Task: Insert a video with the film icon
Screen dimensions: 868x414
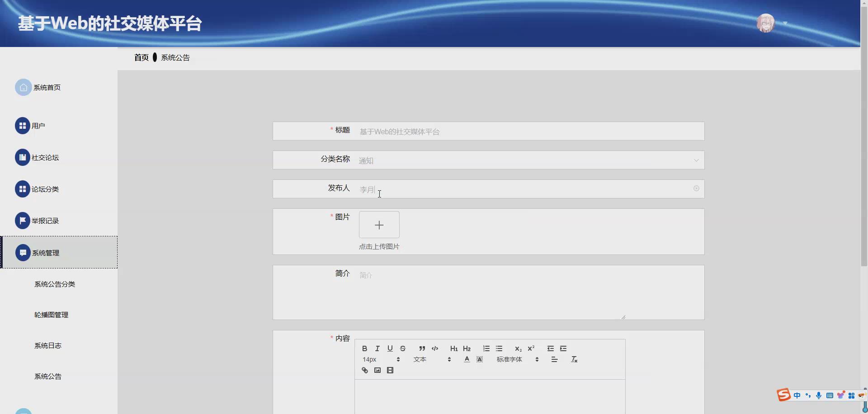Action: (390, 370)
